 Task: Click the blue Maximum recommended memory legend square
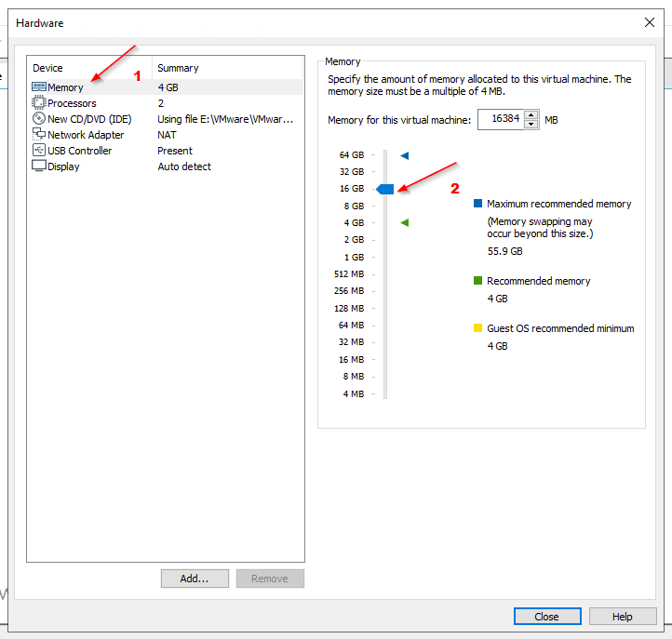477,204
